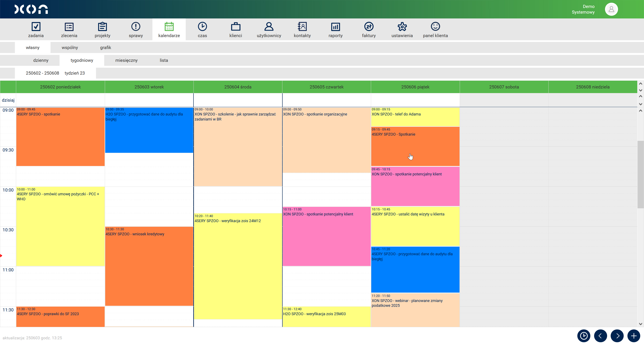Click the round clock button at bottom

(x=583, y=336)
